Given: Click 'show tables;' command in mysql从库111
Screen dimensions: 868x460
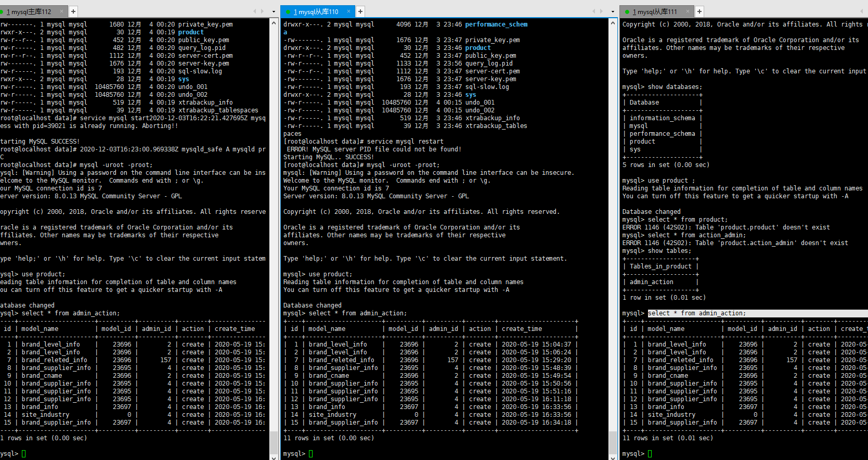Looking at the screenshot, I should [670, 251].
